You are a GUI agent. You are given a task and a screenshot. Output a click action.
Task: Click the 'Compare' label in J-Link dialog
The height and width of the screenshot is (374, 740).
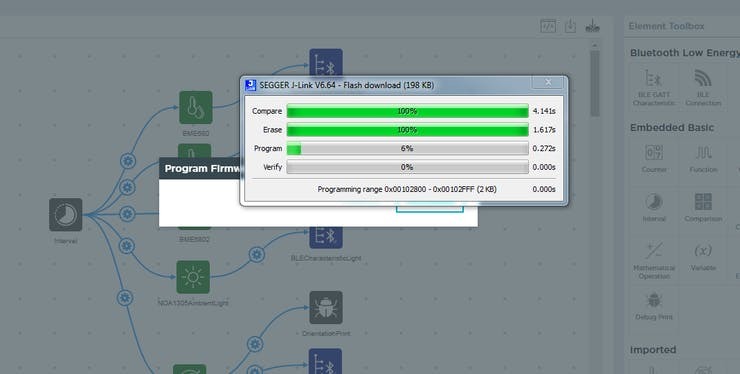pyautogui.click(x=267, y=111)
